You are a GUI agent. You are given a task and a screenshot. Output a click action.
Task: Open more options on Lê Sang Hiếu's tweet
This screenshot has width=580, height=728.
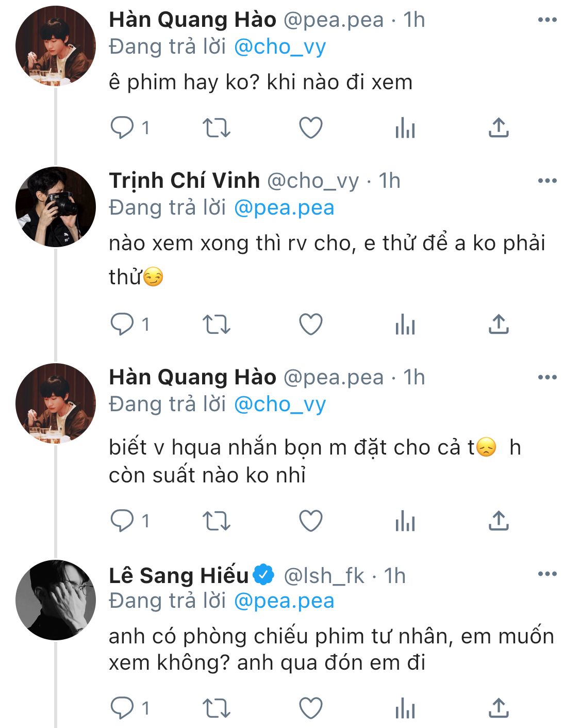(547, 574)
